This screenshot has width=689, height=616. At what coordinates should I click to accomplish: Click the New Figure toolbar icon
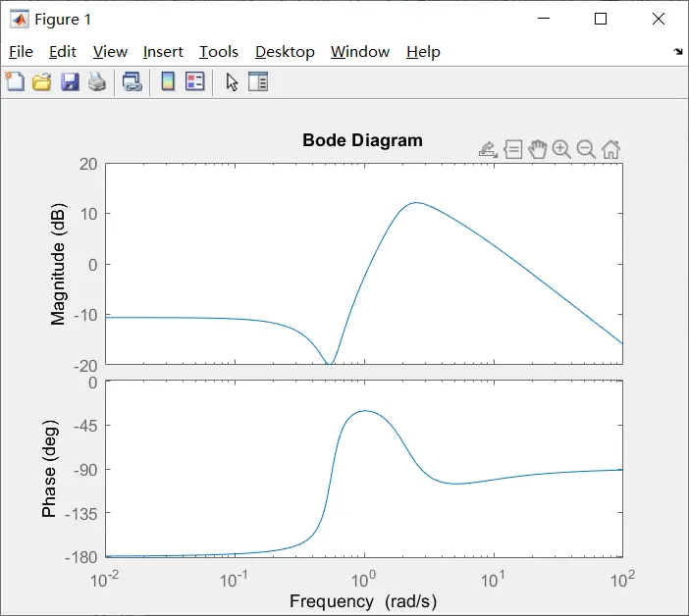[16, 81]
